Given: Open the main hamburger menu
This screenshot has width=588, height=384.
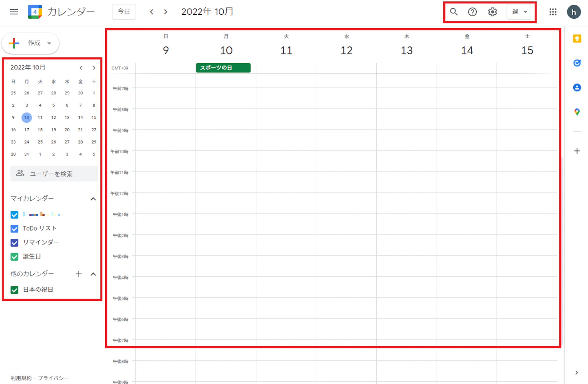Looking at the screenshot, I should click(14, 12).
